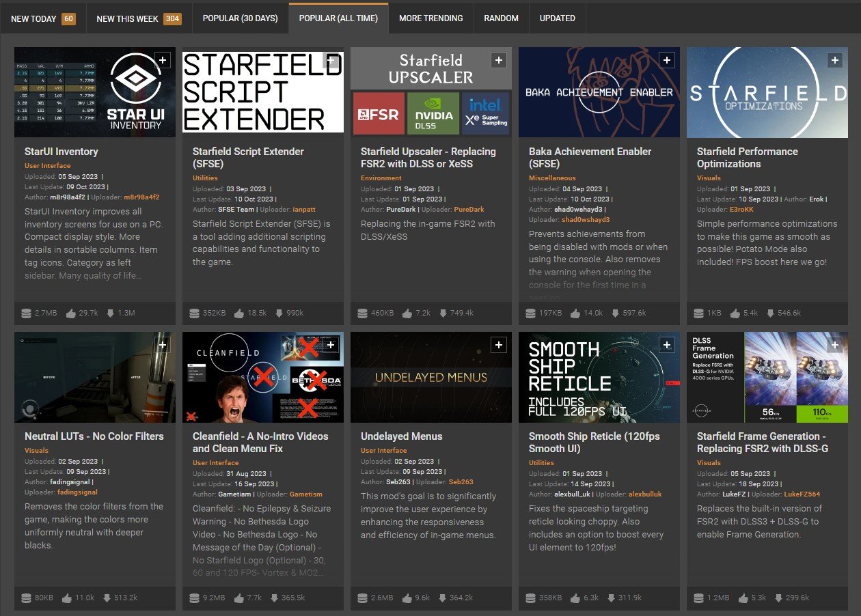Click uploader name PureDark
Viewport: 861px width, 616px height.
tap(469, 210)
